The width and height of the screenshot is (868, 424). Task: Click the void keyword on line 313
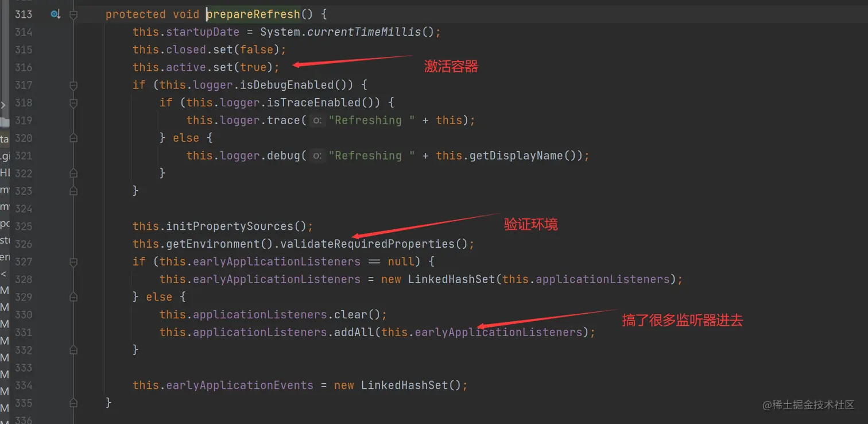click(x=186, y=14)
